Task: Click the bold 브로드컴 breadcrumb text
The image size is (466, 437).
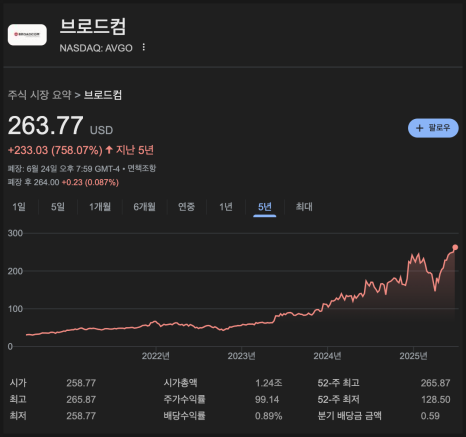Action: point(103,95)
